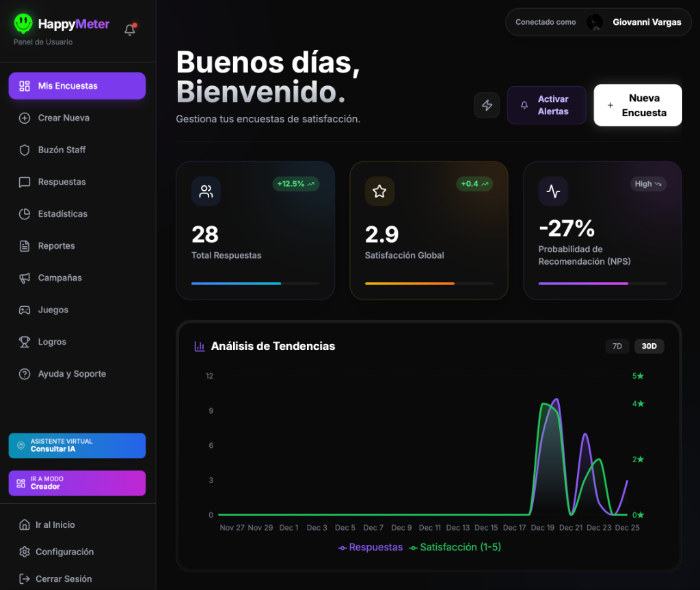Click the lightning bolt quick action icon
Screen dimensions: 700x590
(487, 105)
